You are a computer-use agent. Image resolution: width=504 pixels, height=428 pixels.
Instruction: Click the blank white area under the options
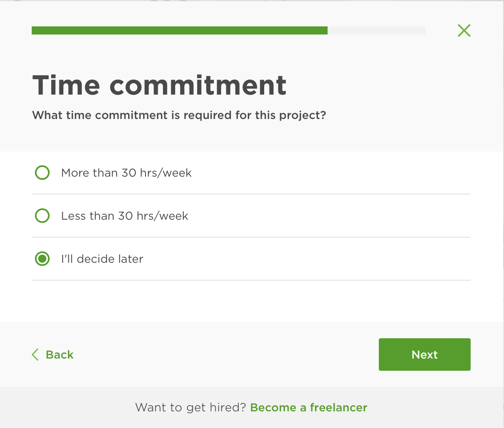251,301
